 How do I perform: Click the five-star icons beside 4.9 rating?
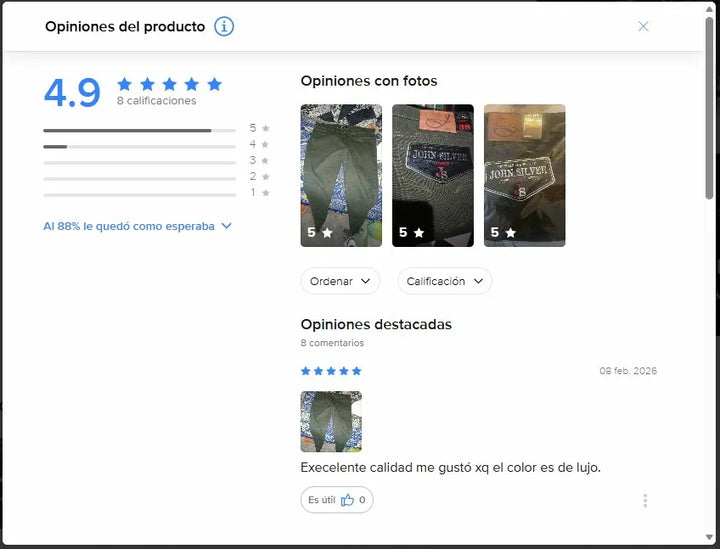tap(169, 84)
